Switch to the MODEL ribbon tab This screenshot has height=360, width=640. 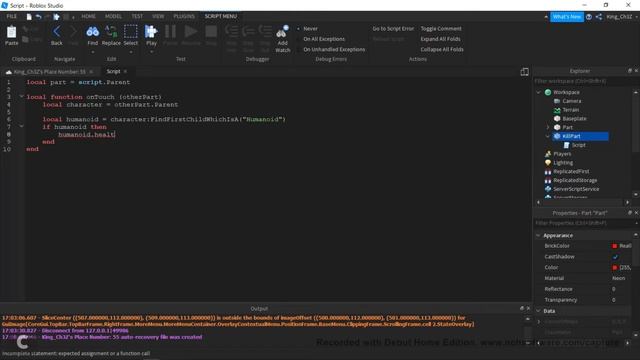click(x=113, y=16)
